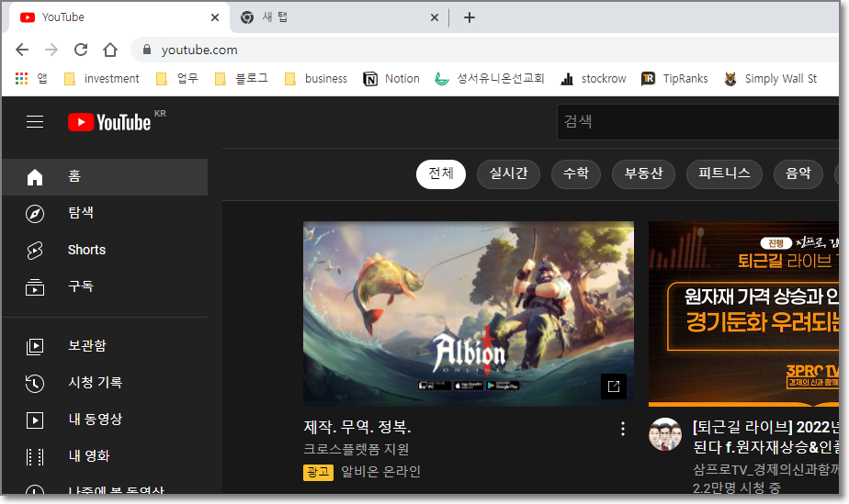
Task: Click the ad title 제작. 무역. 정복.
Action: coord(357,427)
